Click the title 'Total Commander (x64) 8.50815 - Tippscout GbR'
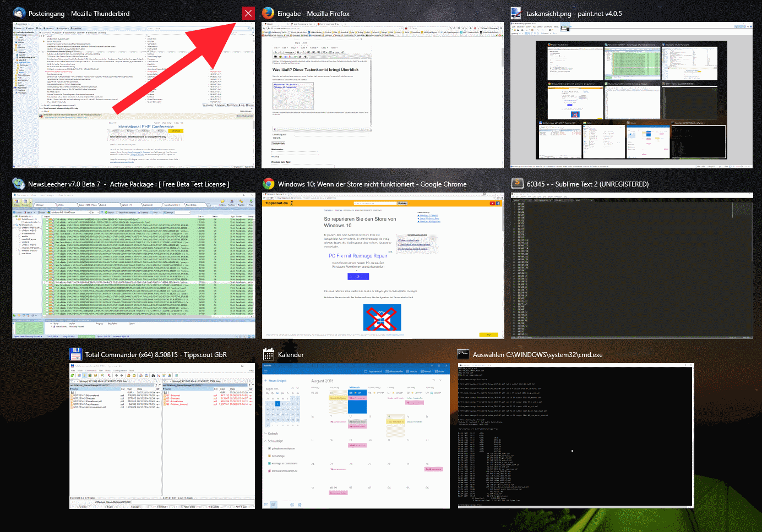Image resolution: width=762 pixels, height=532 pixels. (156, 355)
